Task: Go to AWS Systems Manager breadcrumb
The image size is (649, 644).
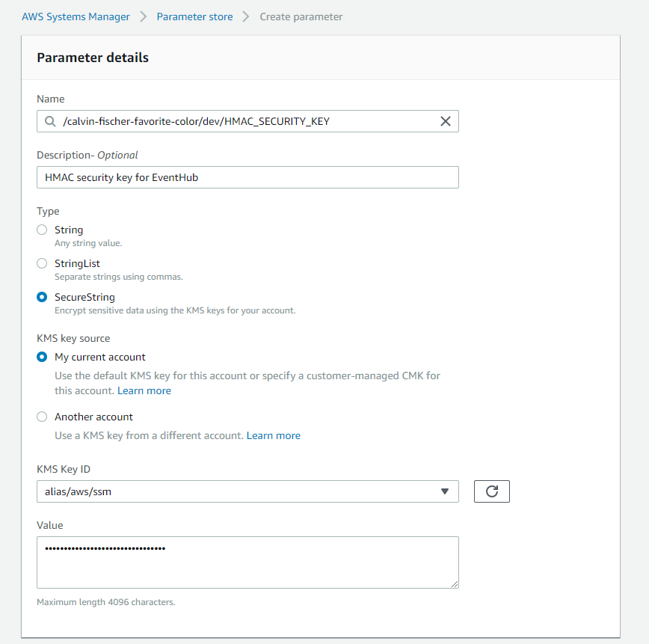Action: click(76, 17)
